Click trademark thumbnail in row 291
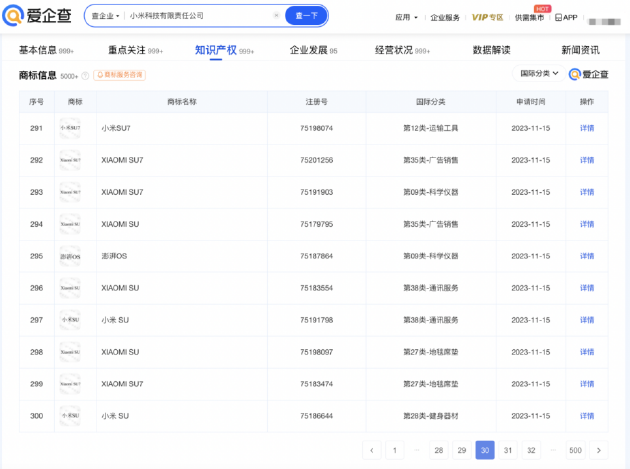 pos(70,128)
